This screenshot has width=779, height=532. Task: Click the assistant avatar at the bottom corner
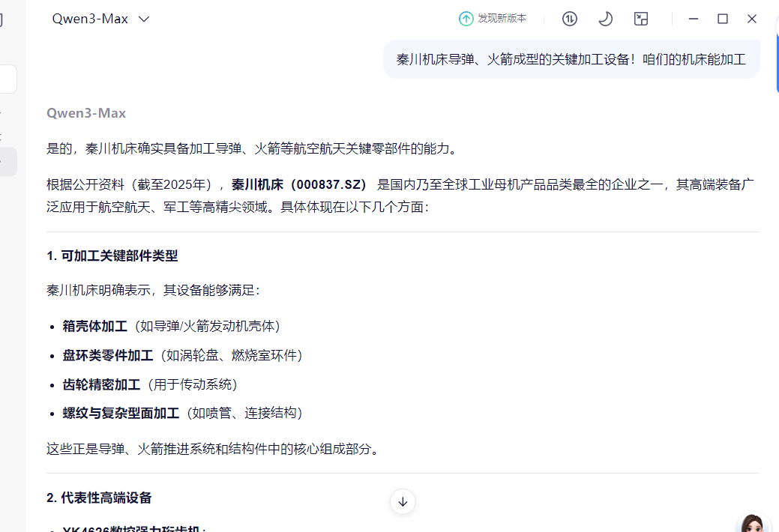752,523
